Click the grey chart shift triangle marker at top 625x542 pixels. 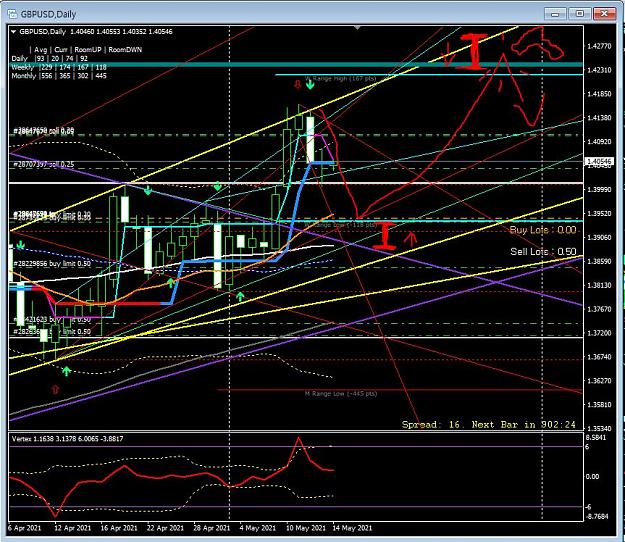(358, 28)
